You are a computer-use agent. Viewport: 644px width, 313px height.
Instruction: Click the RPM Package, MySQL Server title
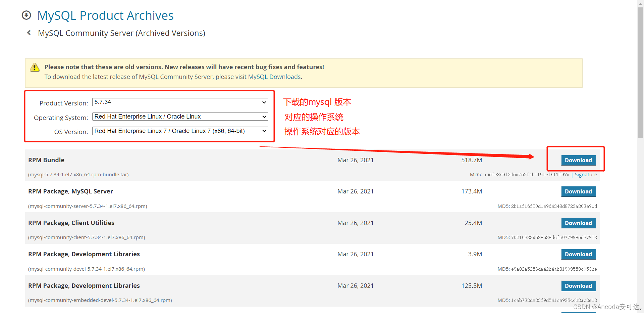coord(70,191)
